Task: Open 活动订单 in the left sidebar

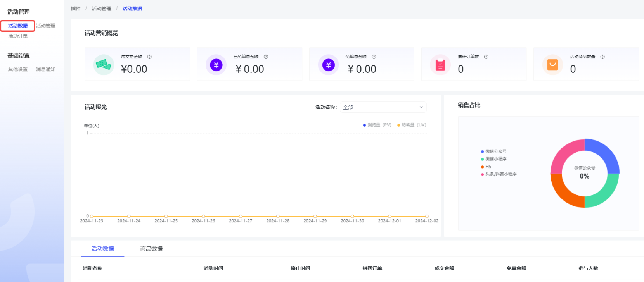Action: tap(18, 36)
